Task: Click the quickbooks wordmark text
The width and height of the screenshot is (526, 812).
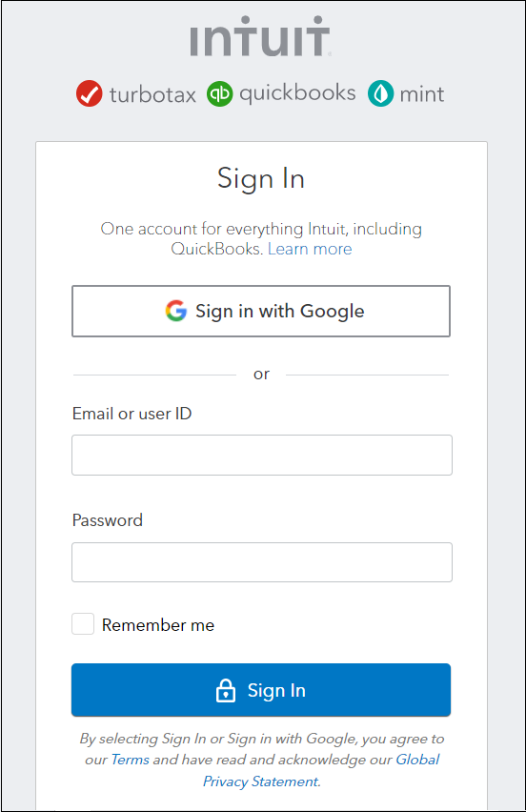Action: point(297,93)
